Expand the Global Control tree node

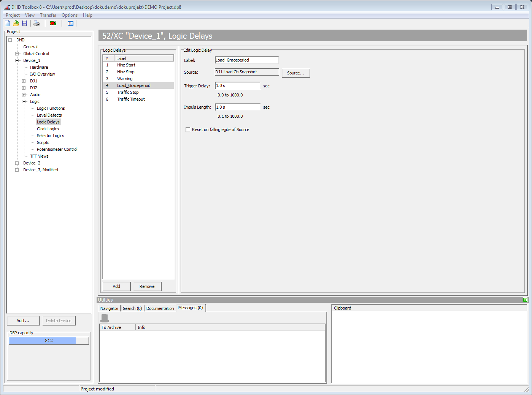pyautogui.click(x=17, y=54)
